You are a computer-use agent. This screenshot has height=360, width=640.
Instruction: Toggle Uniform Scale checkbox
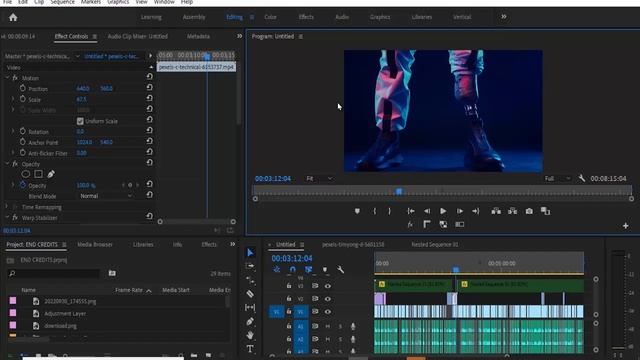80,121
